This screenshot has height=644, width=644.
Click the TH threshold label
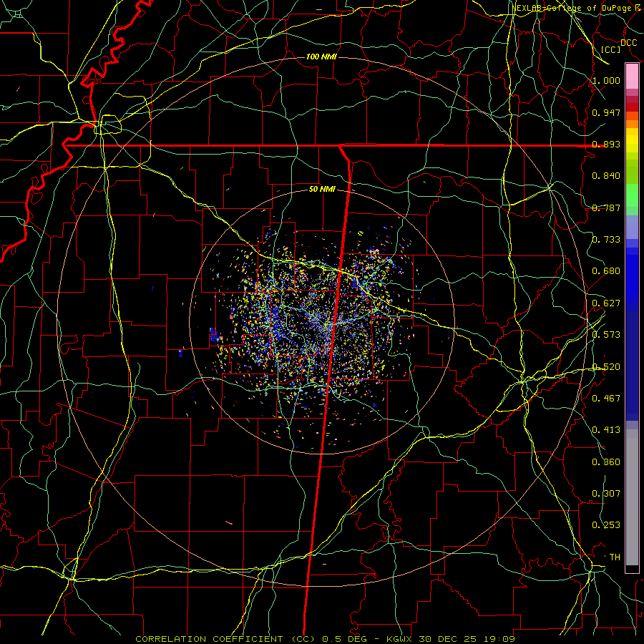(615, 557)
